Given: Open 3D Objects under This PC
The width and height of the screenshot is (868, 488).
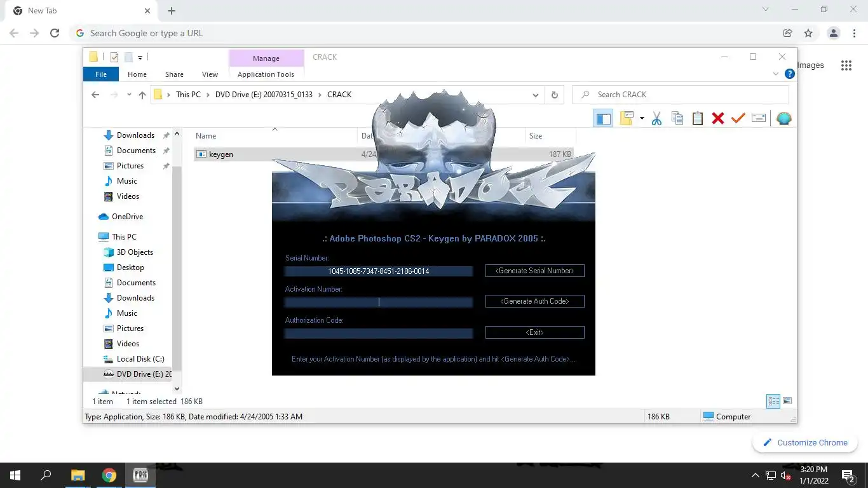Looking at the screenshot, I should tap(135, 252).
